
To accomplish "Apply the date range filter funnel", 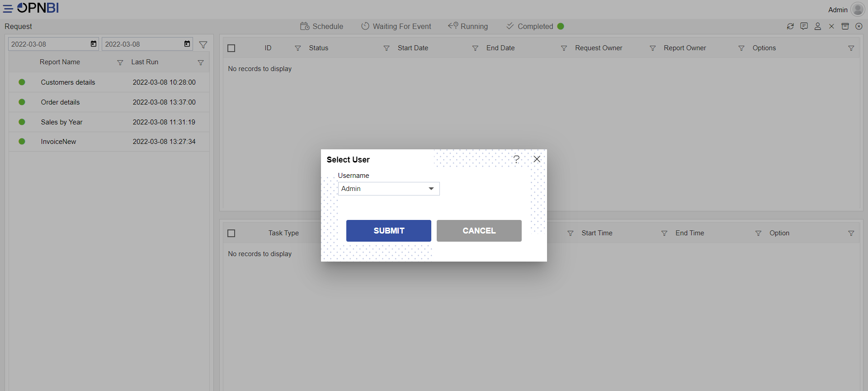I will click(x=203, y=44).
